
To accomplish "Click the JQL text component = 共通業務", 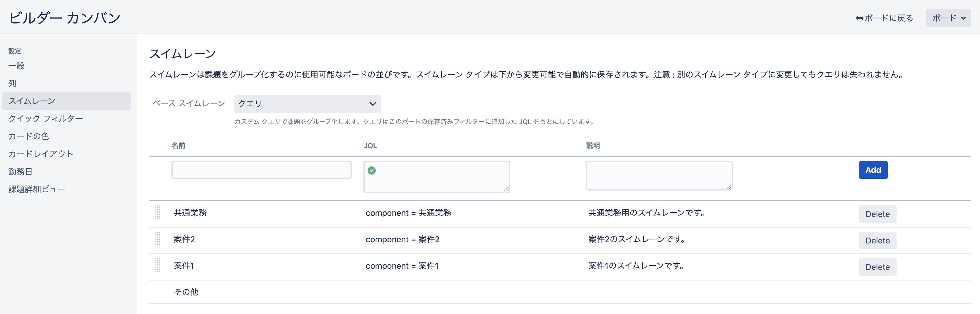I will [x=409, y=213].
